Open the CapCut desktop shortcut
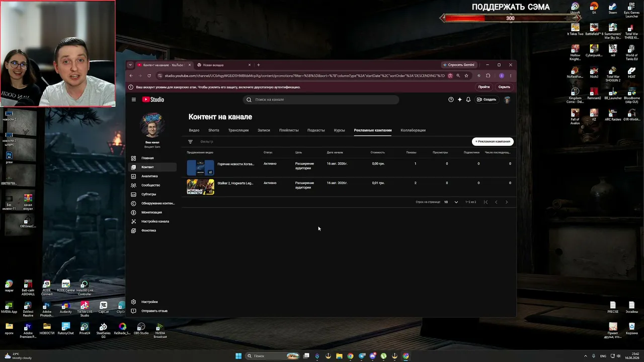This screenshot has height=362, width=644. pos(104,307)
